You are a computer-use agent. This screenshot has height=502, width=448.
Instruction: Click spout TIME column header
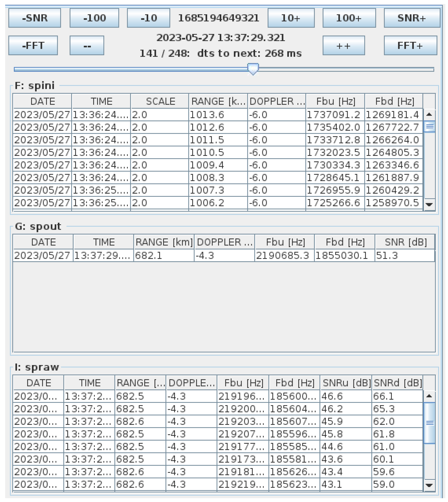tap(104, 242)
